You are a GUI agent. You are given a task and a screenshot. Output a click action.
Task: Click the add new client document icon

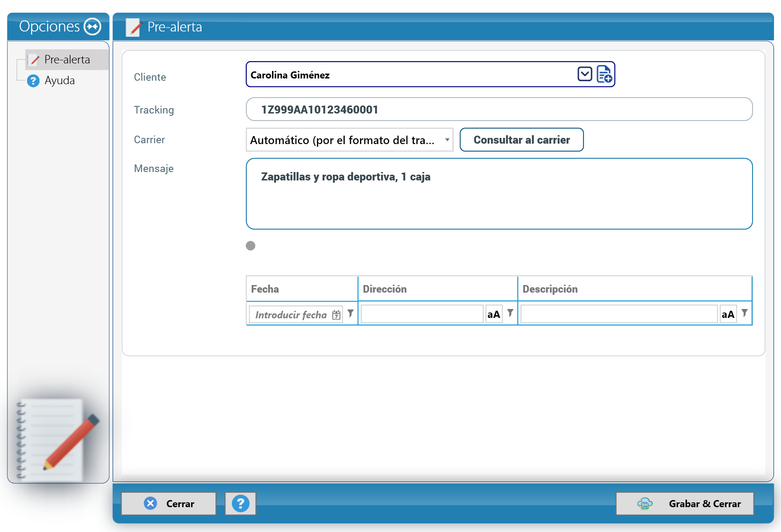(x=604, y=74)
